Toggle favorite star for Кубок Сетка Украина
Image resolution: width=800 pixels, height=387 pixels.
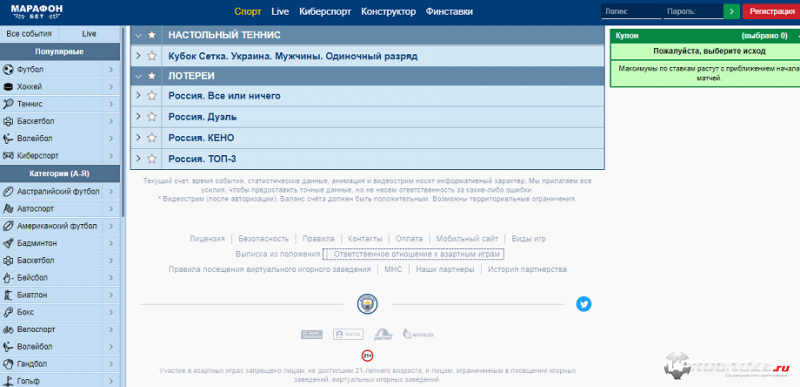click(152, 56)
